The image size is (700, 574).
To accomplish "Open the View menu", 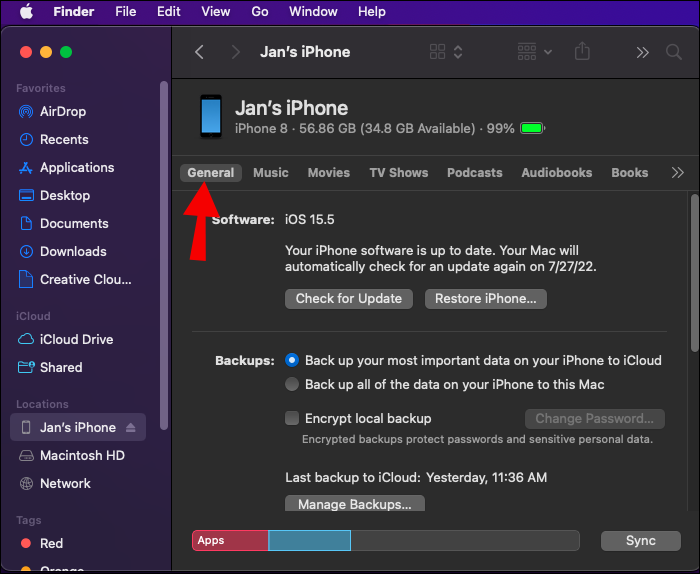I will [216, 12].
